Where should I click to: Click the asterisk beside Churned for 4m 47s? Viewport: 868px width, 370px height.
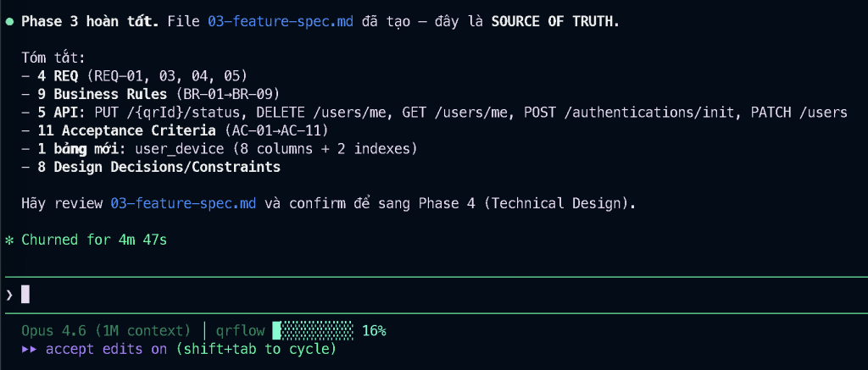(9, 240)
